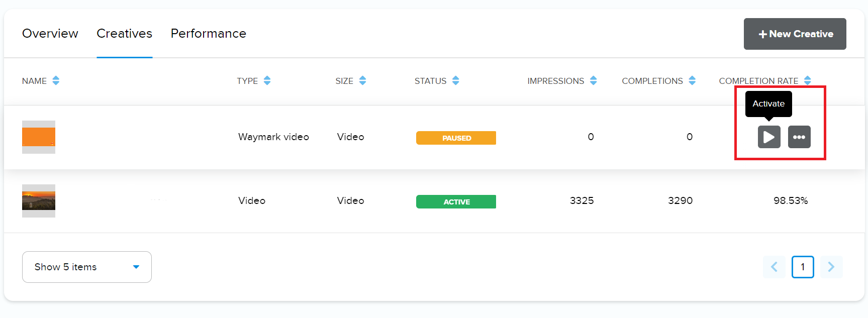The height and width of the screenshot is (318, 868).
Task: Open the sunset video thumbnail
Action: click(39, 201)
